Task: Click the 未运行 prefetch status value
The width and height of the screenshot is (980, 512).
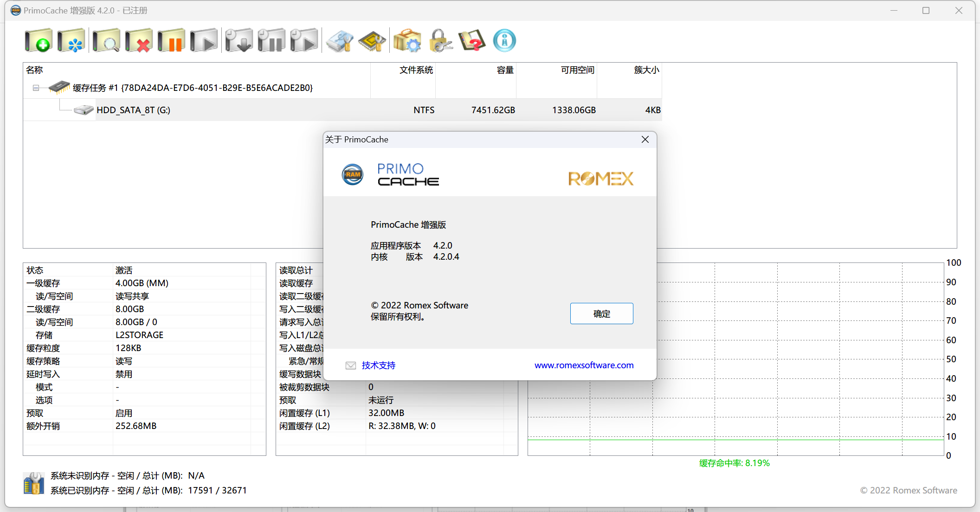Action: click(381, 400)
